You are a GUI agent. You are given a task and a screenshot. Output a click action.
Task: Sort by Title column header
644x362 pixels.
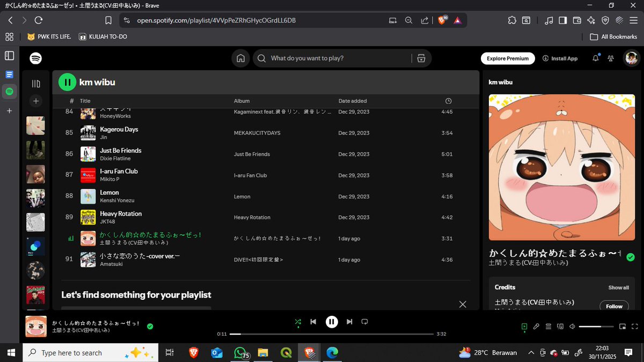coord(85,101)
